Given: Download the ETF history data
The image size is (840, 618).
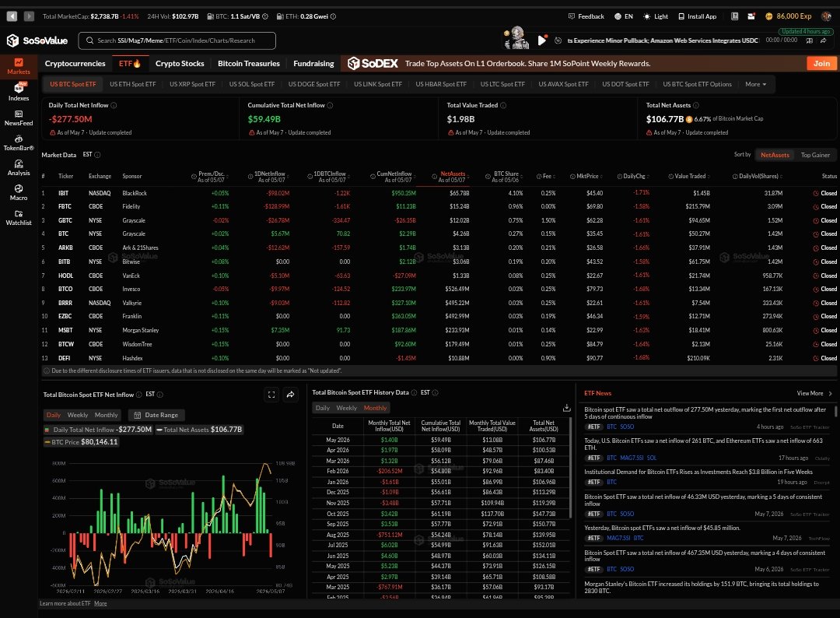Looking at the screenshot, I should coord(566,408).
